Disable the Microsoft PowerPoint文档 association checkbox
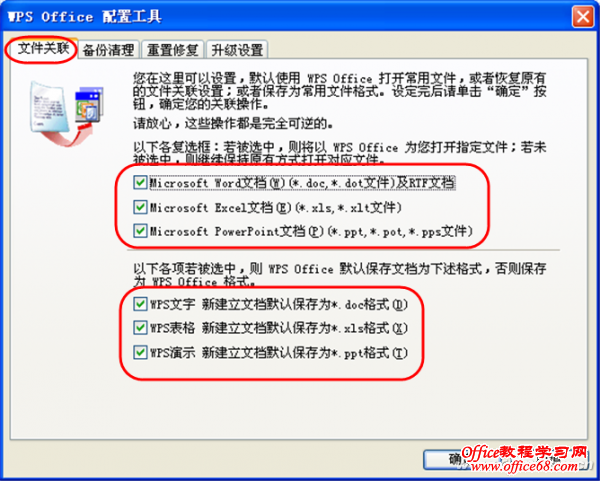600x481 pixels. pyautogui.click(x=140, y=231)
